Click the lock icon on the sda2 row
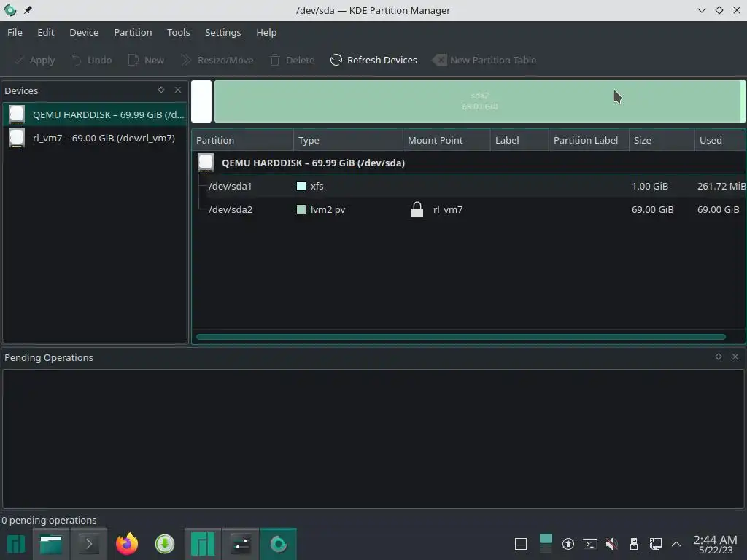This screenshot has height=560, width=747. point(417,209)
